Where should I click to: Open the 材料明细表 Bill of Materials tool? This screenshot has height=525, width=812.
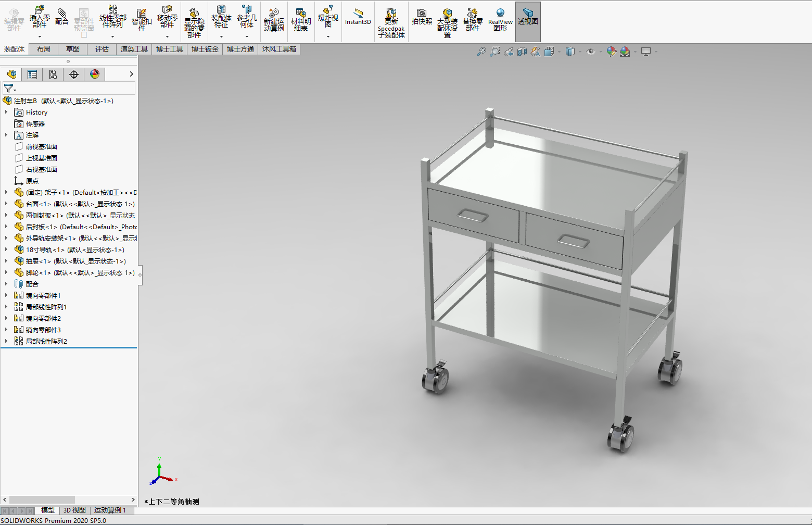click(301, 20)
